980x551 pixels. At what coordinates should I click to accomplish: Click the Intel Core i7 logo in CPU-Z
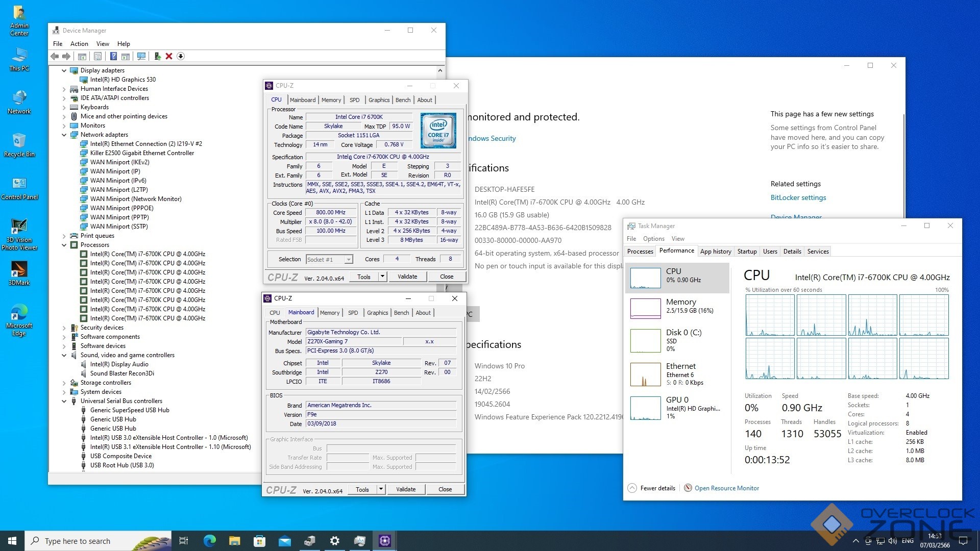click(x=438, y=131)
